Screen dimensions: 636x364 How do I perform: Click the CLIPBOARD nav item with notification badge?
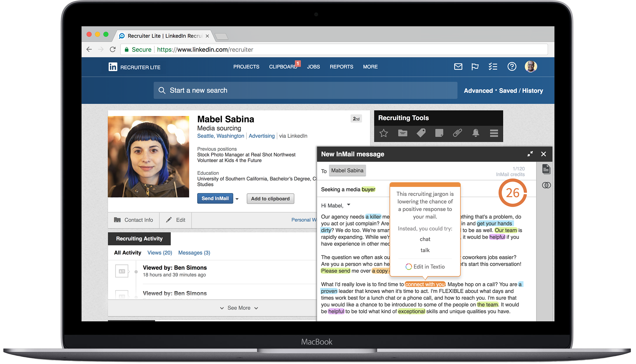pos(284,67)
